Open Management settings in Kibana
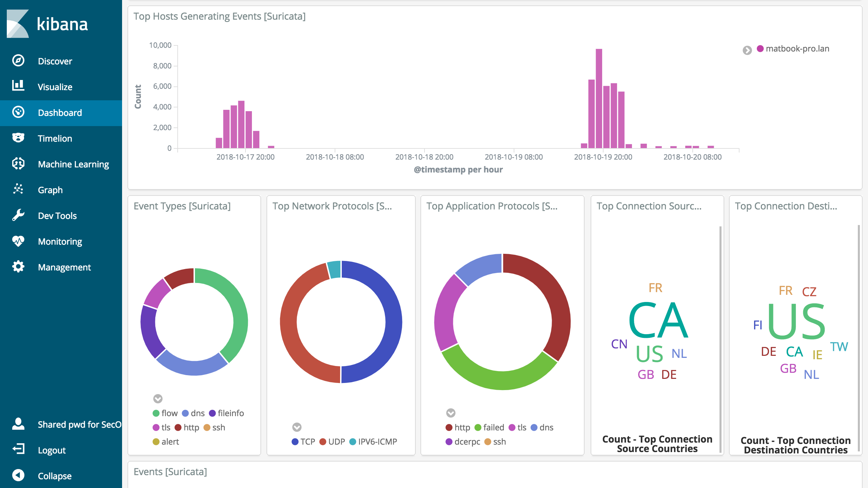Screen dimensions: 868x488 click(64, 267)
